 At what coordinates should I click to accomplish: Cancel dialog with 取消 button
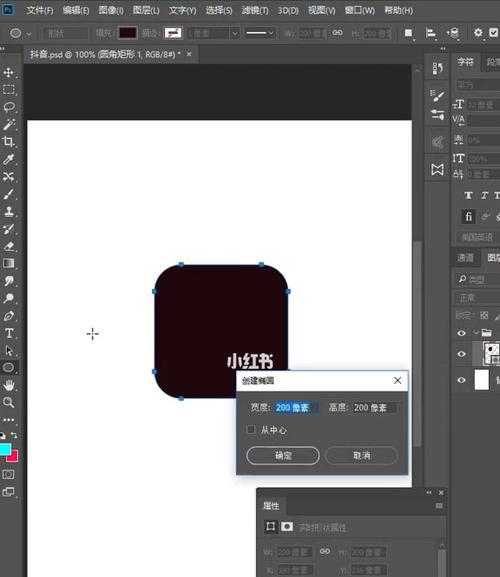click(x=361, y=456)
